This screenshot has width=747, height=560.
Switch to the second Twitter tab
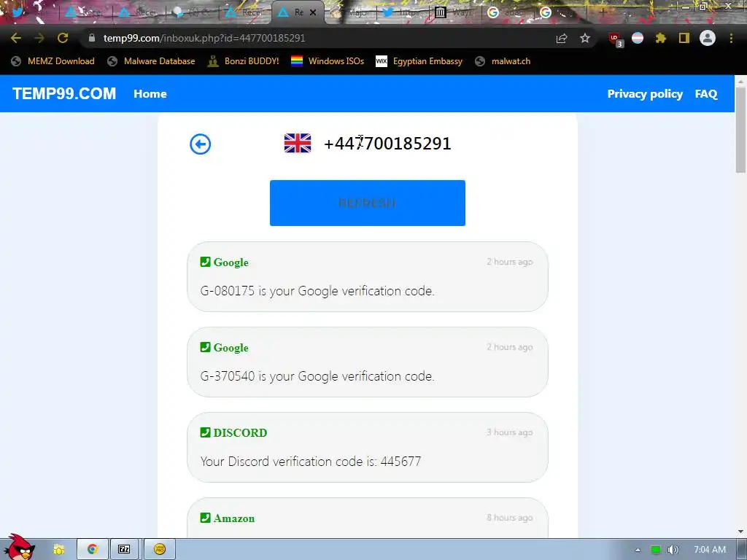402,12
